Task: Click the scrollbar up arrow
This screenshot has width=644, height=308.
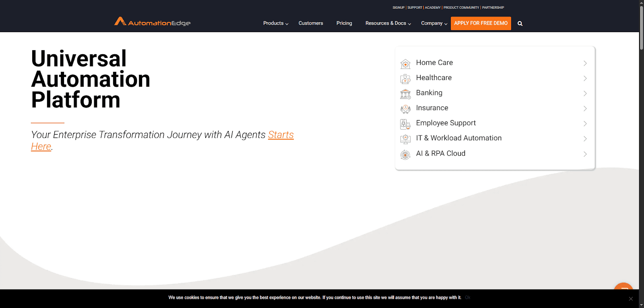Action: (x=642, y=2)
